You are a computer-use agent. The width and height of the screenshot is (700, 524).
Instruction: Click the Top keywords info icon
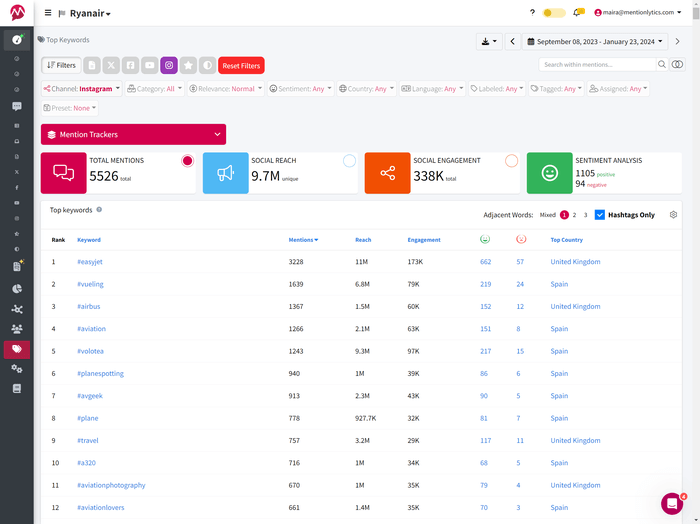click(x=99, y=209)
